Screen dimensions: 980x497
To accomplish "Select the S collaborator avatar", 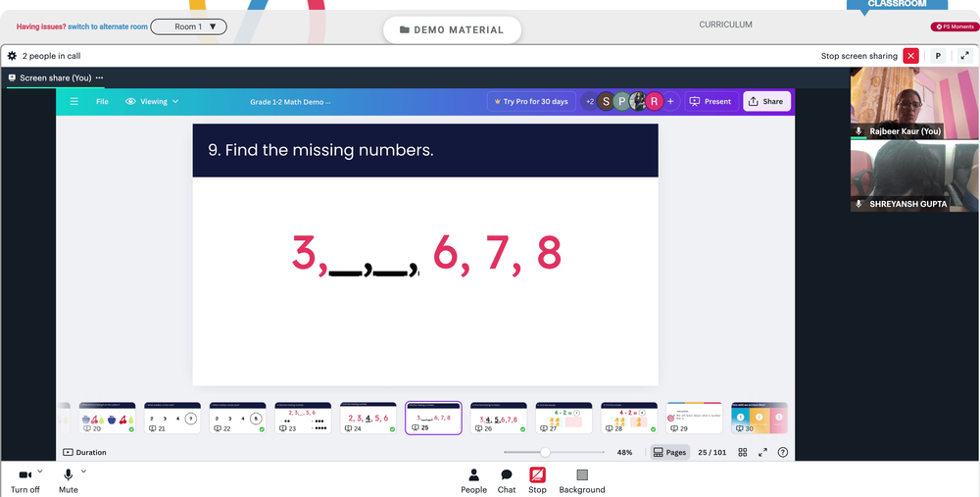I will (605, 101).
